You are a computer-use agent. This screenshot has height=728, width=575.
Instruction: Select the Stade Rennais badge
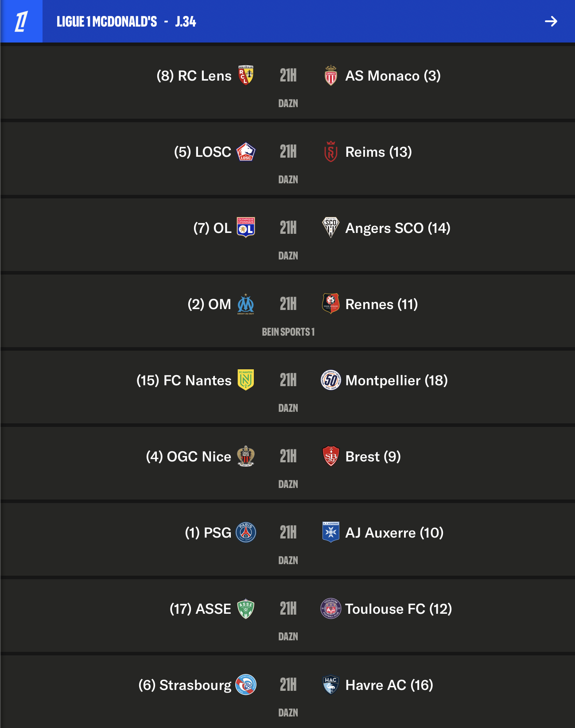tap(330, 304)
